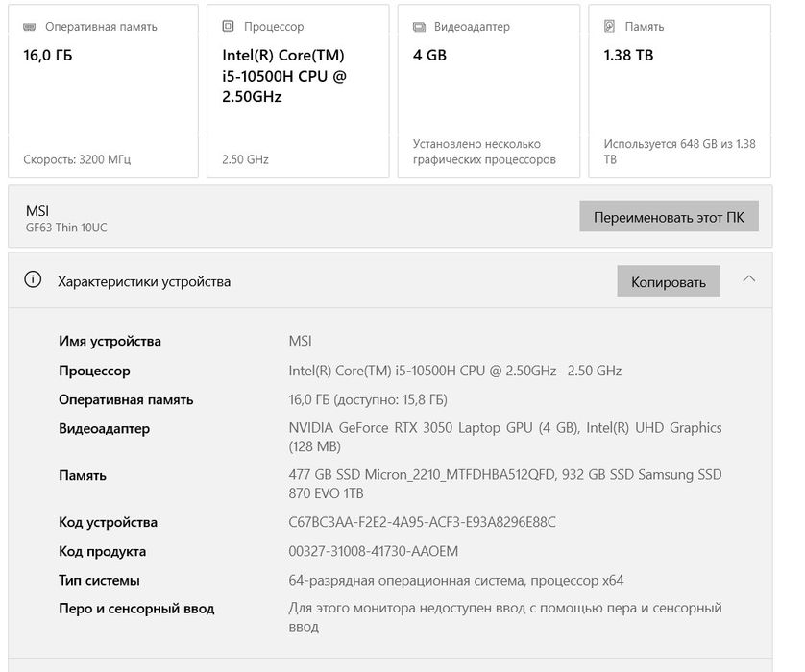This screenshot has width=805, height=672.
Task: Click the Имя устройства value MSI
Action: pyautogui.click(x=301, y=341)
